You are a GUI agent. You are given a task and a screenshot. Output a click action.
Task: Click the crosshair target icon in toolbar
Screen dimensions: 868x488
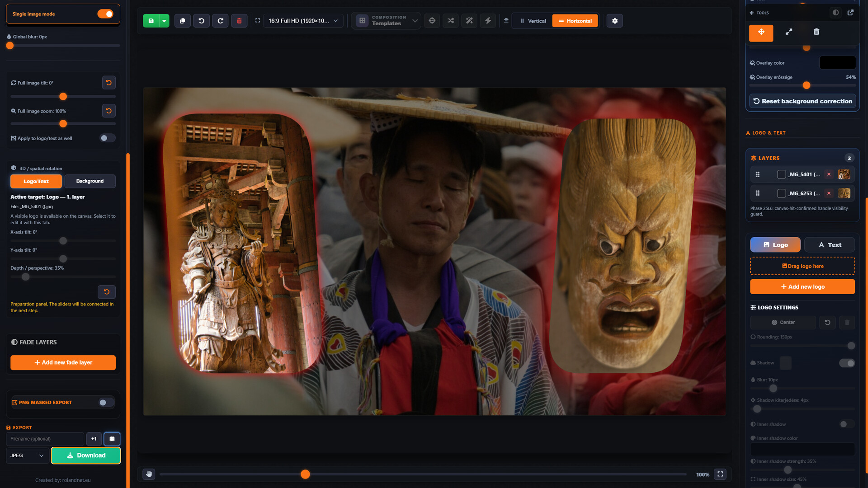(x=432, y=21)
